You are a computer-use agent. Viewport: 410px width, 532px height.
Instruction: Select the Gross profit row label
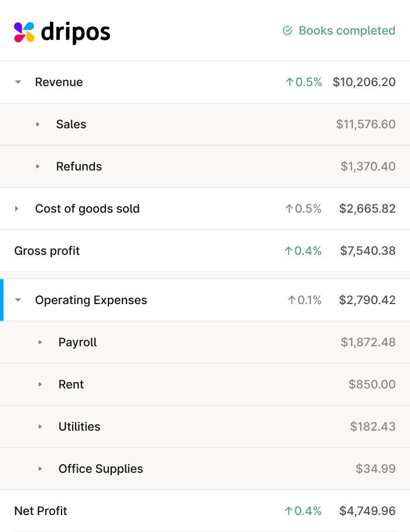47,251
